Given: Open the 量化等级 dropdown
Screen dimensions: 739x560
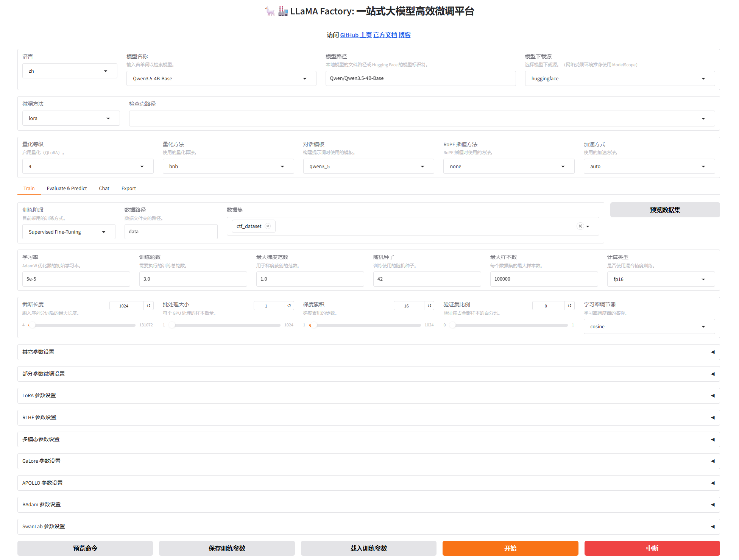Looking at the screenshot, I should pyautogui.click(x=88, y=166).
